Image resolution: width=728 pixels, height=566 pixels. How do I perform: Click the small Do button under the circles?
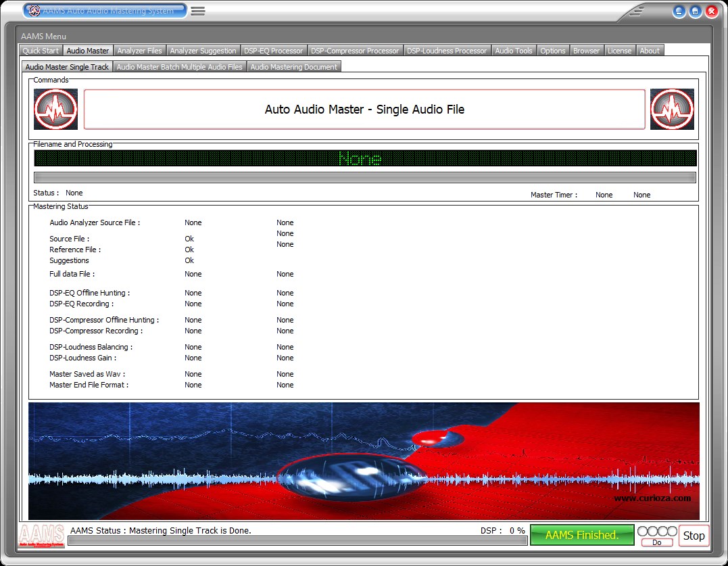[x=657, y=542]
